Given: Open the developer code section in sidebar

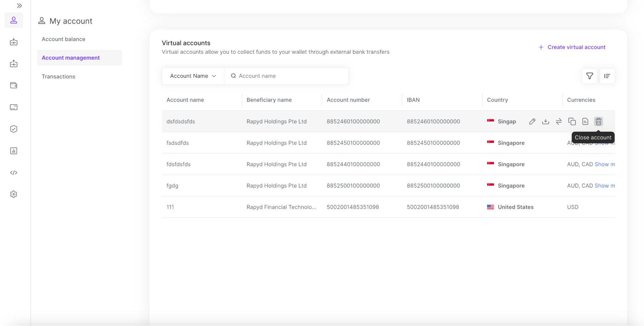Looking at the screenshot, I should (14, 172).
